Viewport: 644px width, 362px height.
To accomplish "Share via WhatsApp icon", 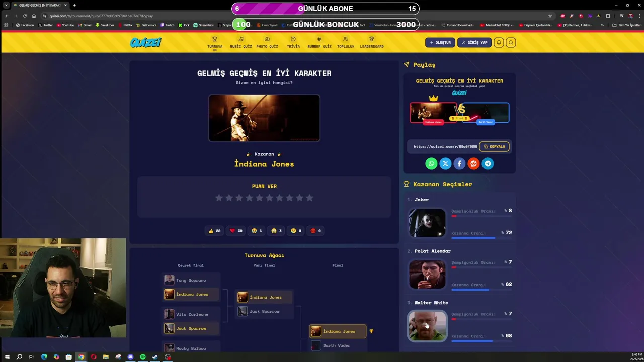I will tap(431, 163).
